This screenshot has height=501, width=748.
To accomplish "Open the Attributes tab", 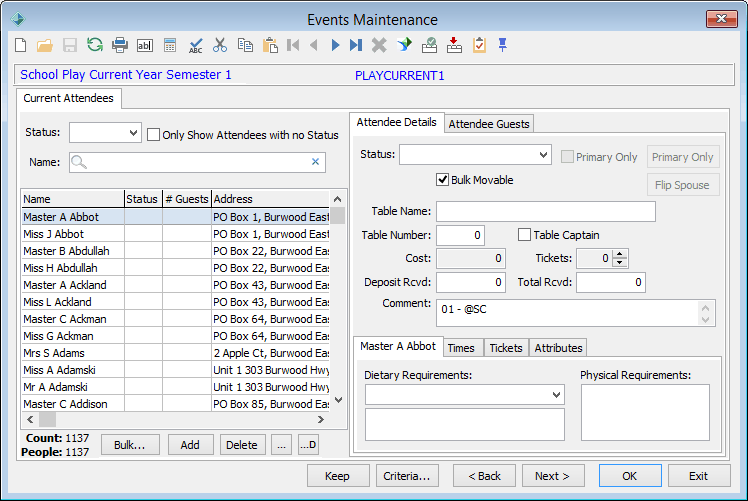I will click(x=558, y=348).
